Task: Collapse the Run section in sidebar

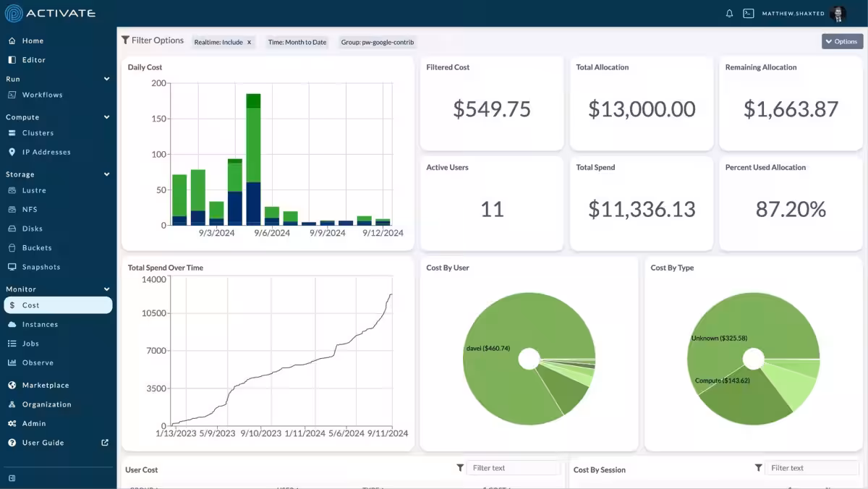Action: coord(106,79)
